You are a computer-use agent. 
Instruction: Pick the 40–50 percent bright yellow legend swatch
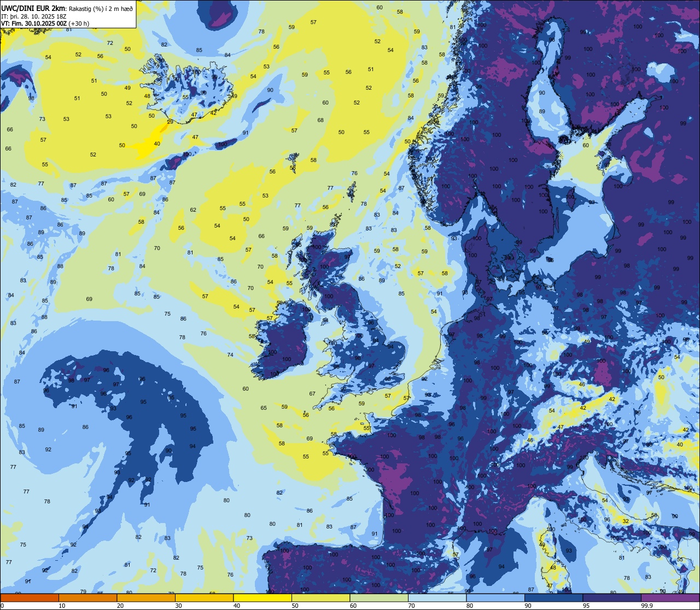click(x=262, y=597)
